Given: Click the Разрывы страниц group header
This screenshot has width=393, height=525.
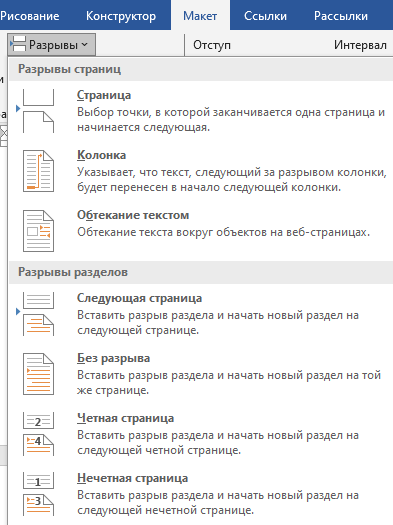Looking at the screenshot, I should pyautogui.click(x=201, y=69).
